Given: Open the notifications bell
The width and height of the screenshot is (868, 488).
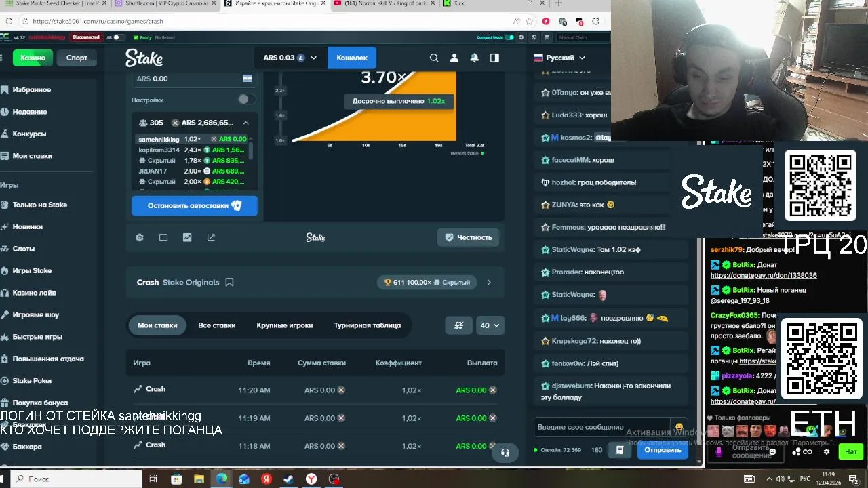Looking at the screenshot, I should [x=474, y=58].
